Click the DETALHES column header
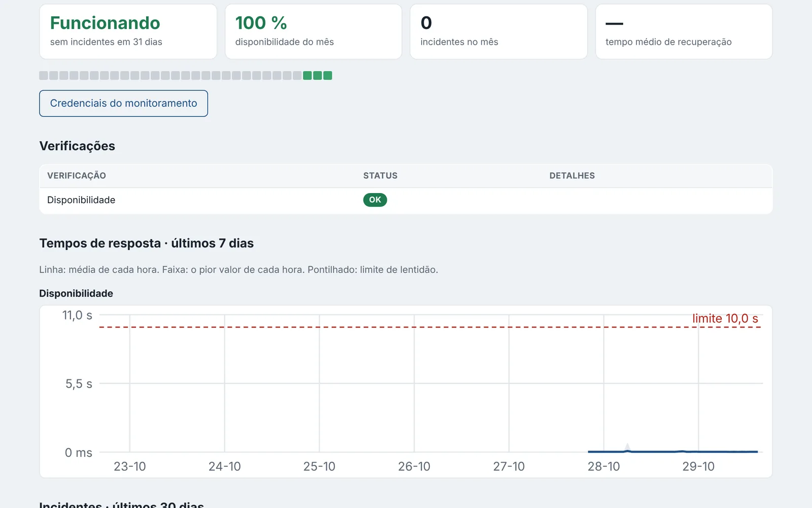The height and width of the screenshot is (508, 812). 572,175
